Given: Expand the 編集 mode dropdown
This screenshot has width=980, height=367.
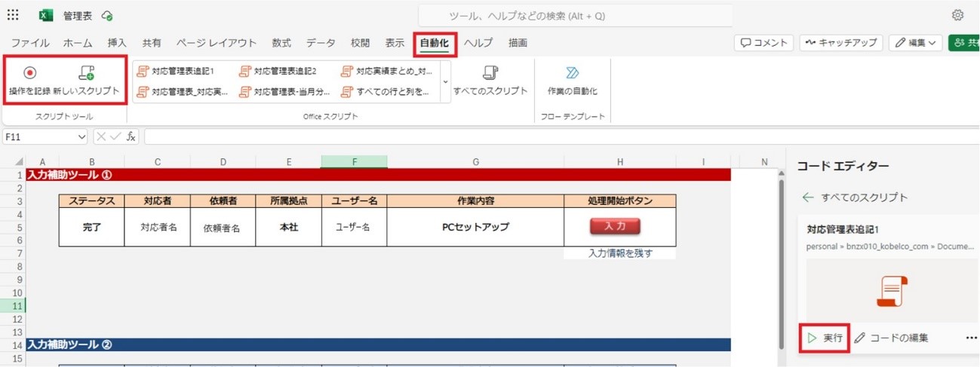Looking at the screenshot, I should (915, 43).
